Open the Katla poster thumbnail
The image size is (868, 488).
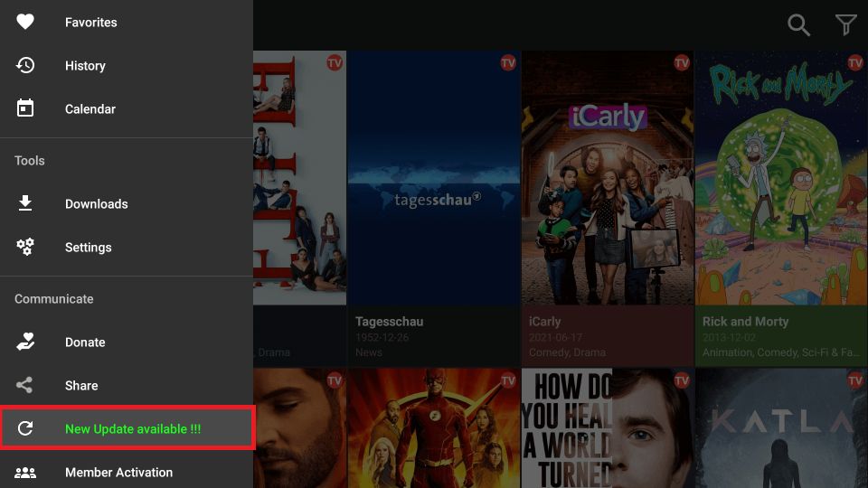[781, 428]
